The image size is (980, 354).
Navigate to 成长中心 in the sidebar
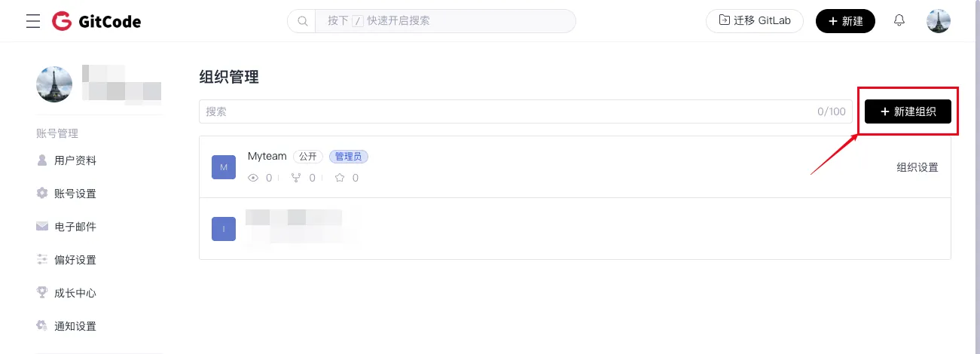point(75,293)
